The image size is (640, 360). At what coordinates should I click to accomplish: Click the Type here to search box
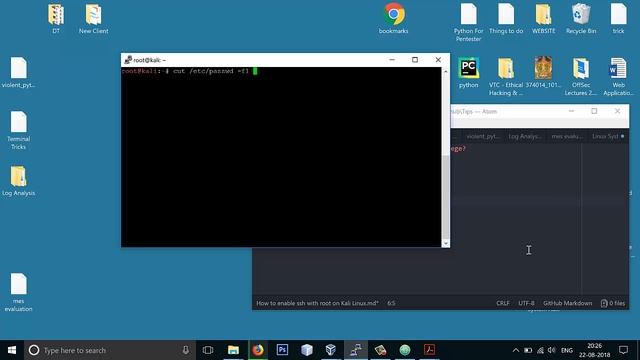click(110, 350)
